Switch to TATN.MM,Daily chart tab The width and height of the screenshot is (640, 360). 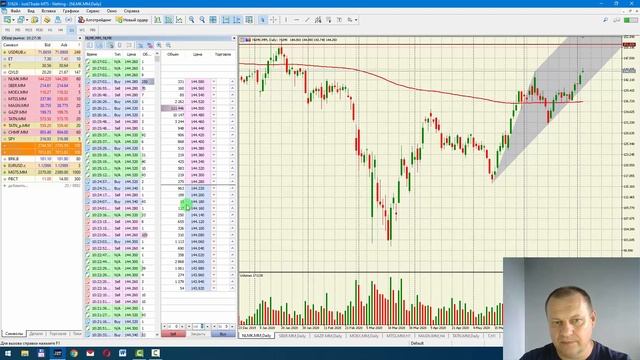pyautogui.click(x=466, y=336)
